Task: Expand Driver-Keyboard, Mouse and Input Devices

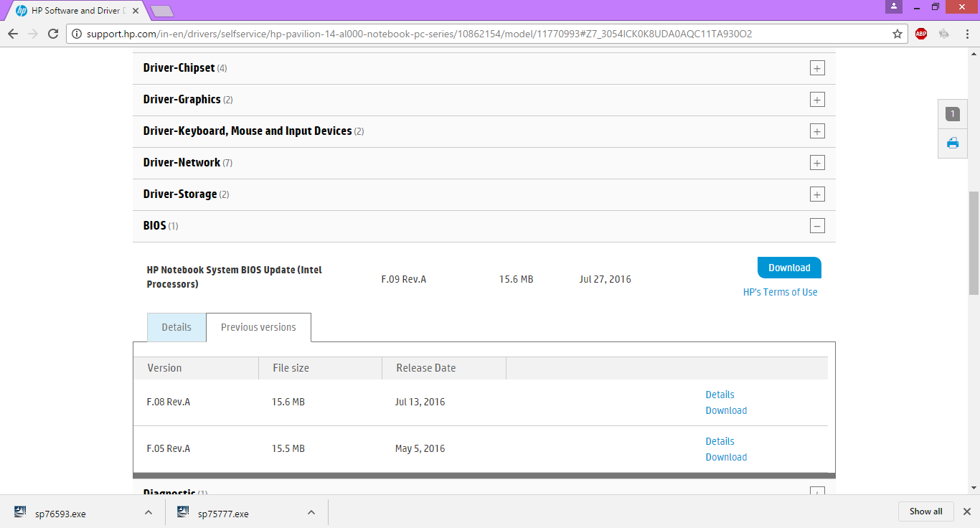Action: [817, 131]
